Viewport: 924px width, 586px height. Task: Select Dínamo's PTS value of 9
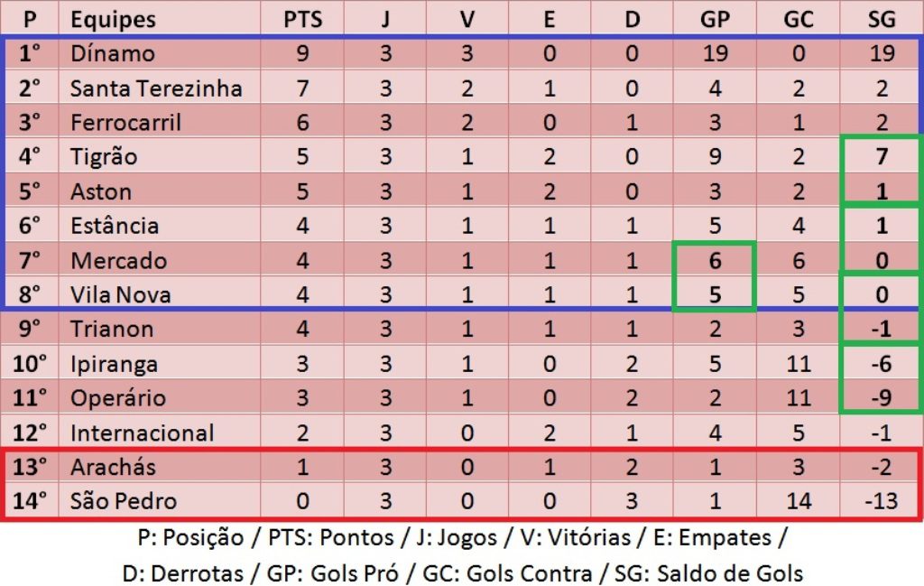(302, 53)
